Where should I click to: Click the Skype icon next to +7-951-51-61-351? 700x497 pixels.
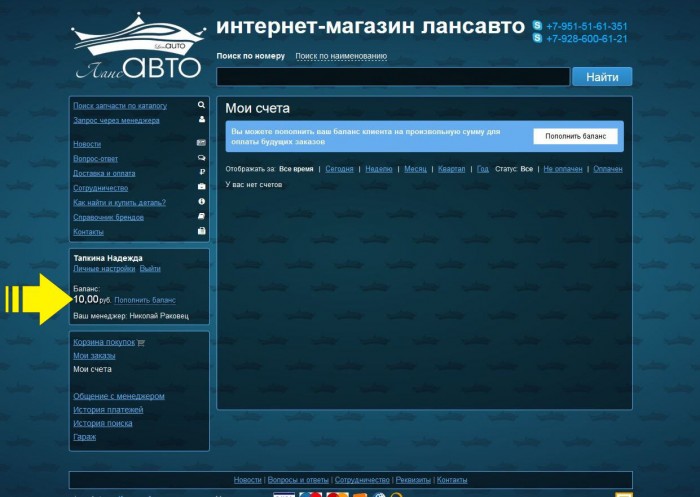click(x=538, y=25)
